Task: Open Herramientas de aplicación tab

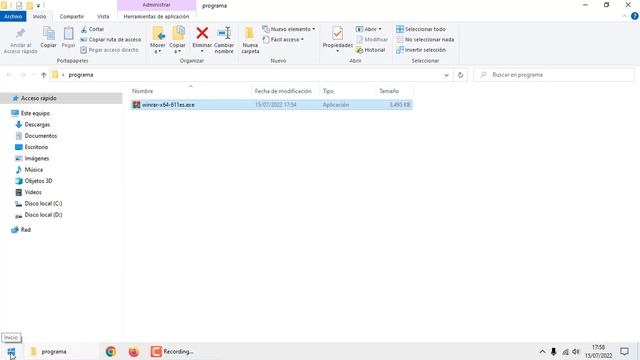Action: click(156, 16)
